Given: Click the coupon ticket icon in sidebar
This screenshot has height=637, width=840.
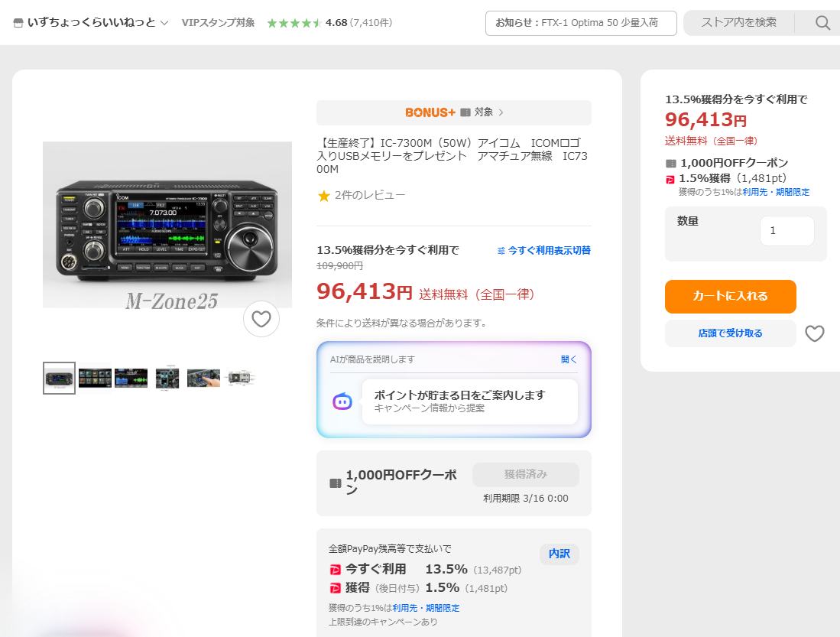Looking at the screenshot, I should click(x=671, y=163).
